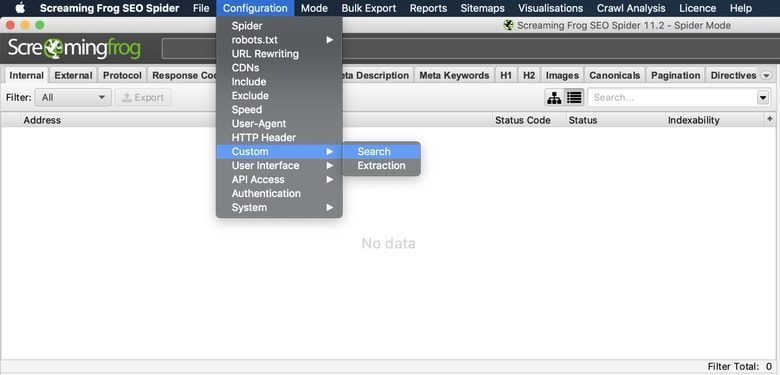Choose URL Rewriting from Configuration menu

pos(279,54)
